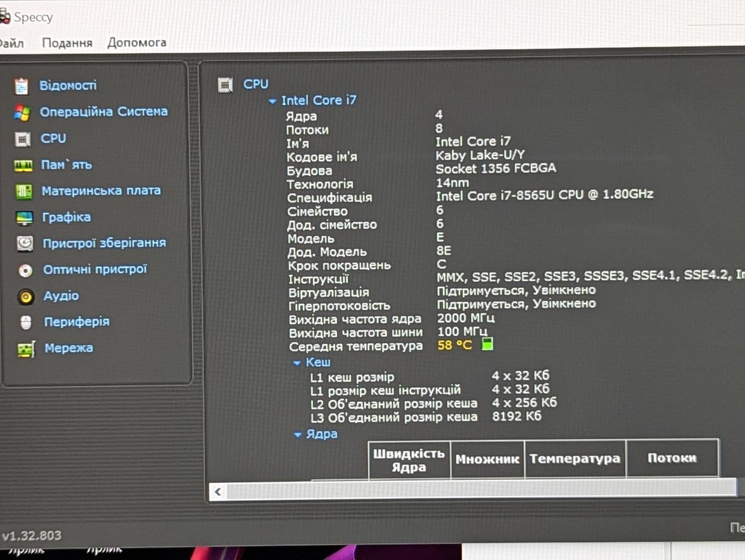The image size is (745, 560).
Task: Click the Windows flag icon for Операційна Система
Action: click(22, 113)
